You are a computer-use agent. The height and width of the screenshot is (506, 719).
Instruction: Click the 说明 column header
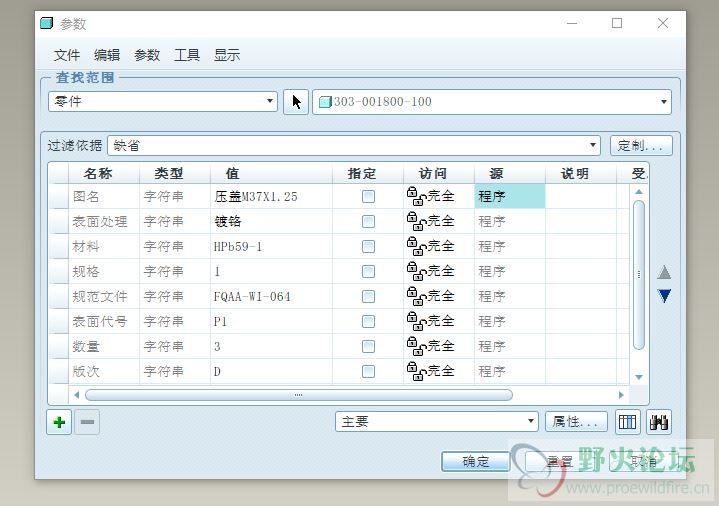[x=581, y=173]
